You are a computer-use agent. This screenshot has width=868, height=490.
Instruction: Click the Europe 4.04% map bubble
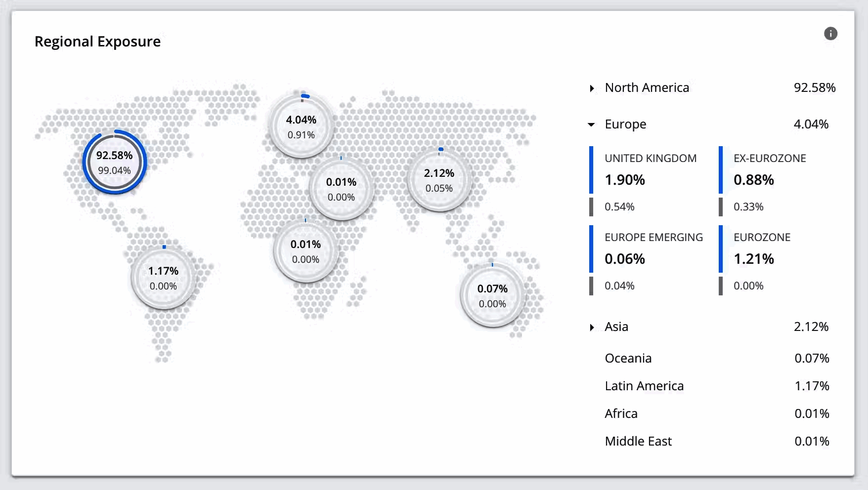pos(301,127)
